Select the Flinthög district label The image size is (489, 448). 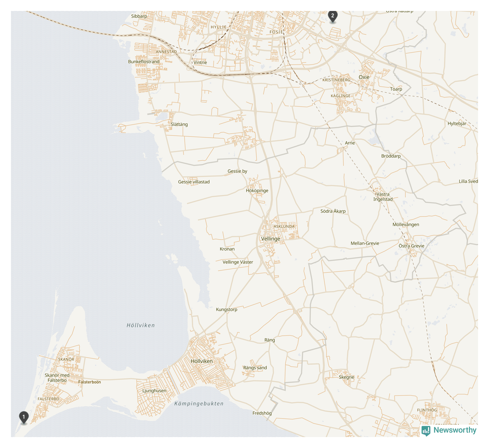click(427, 410)
